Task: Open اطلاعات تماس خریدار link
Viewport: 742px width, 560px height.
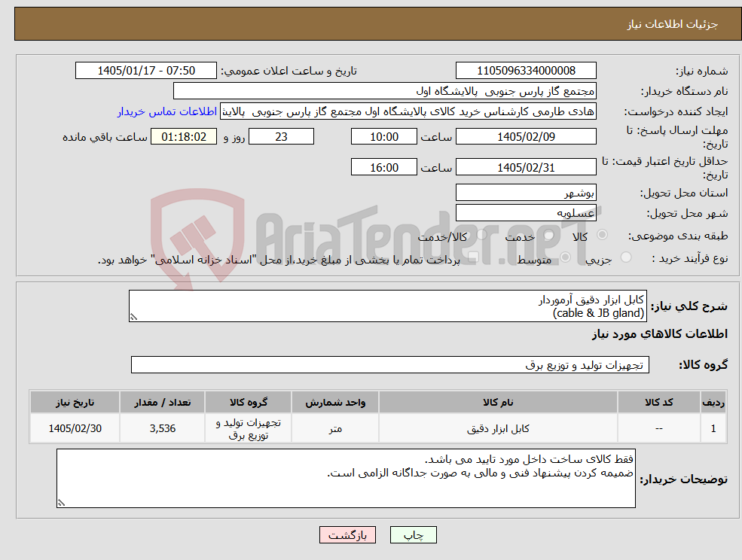Action: pyautogui.click(x=167, y=111)
